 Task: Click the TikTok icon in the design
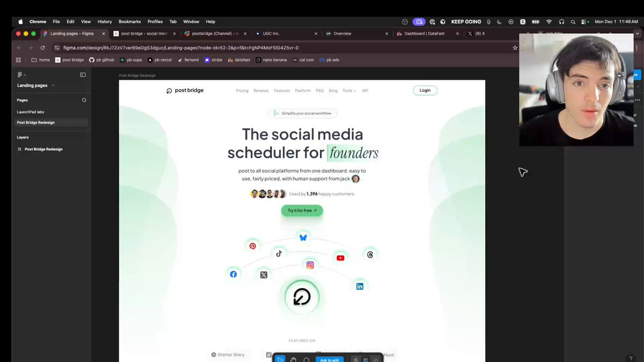coord(279,254)
